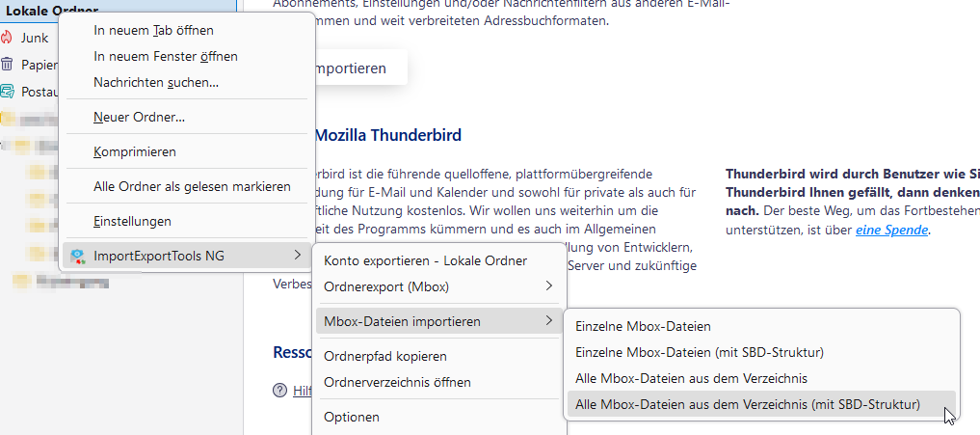Select 'Konto exportieren - Lokale Ordner'
980x435 pixels.
point(425,260)
